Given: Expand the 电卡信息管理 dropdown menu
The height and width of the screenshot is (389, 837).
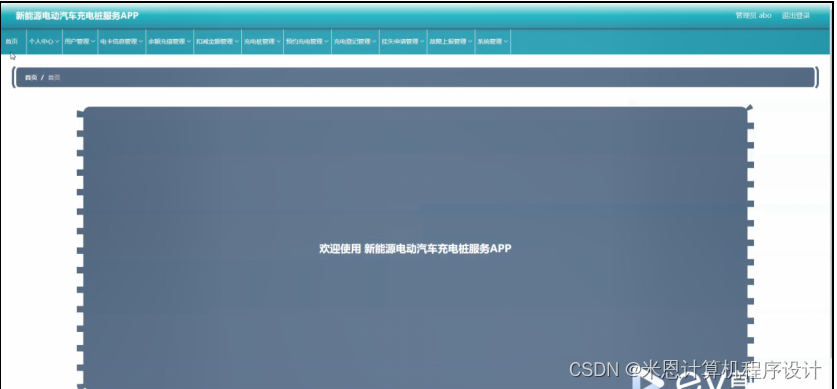Looking at the screenshot, I should click(x=122, y=41).
